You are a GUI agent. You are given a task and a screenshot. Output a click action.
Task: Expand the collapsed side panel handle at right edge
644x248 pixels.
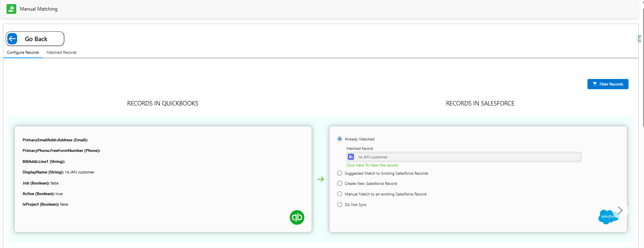pyautogui.click(x=640, y=39)
